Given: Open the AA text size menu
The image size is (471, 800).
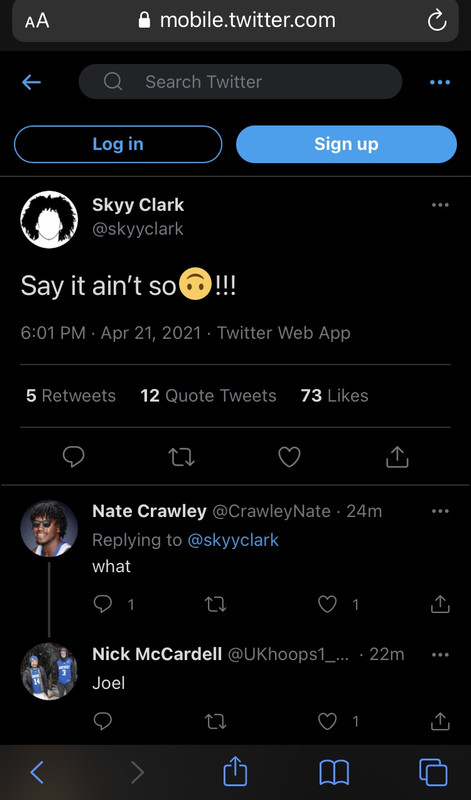Looking at the screenshot, I should (37, 21).
